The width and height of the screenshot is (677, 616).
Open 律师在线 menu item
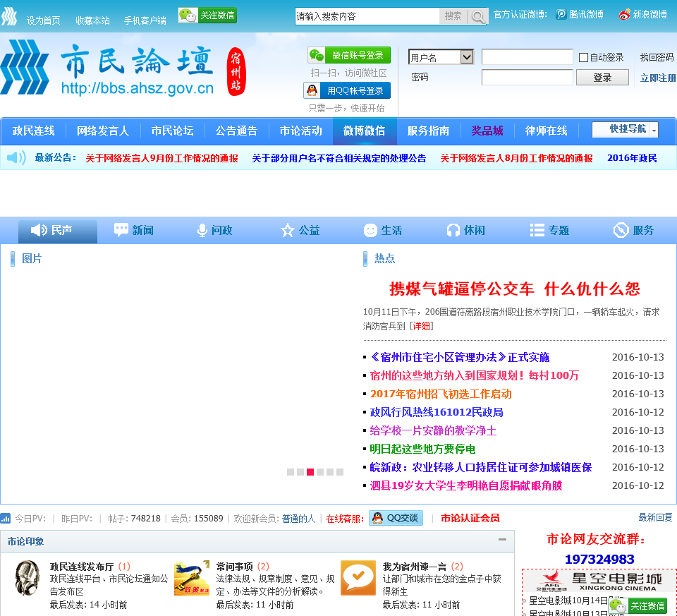point(546,131)
